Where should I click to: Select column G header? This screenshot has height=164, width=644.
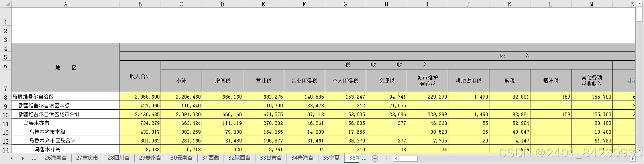tap(345, 4)
